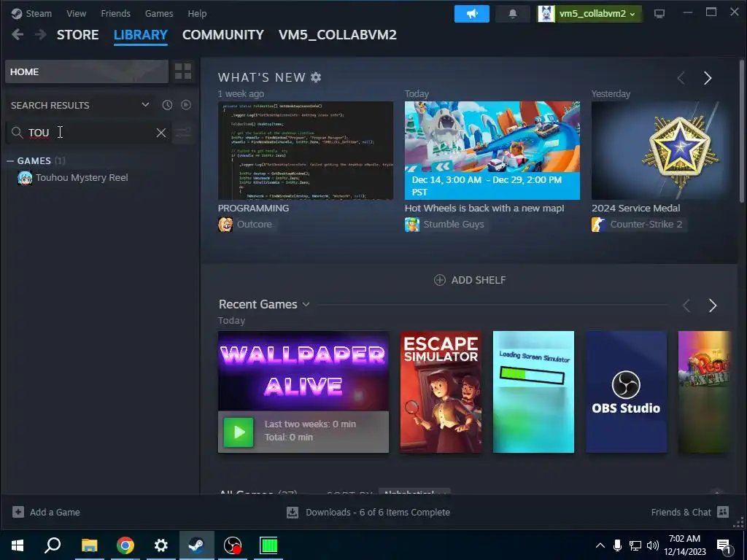Switch to the COMMUNITY tab
Image resolution: width=747 pixels, height=560 pixels.
pos(222,35)
